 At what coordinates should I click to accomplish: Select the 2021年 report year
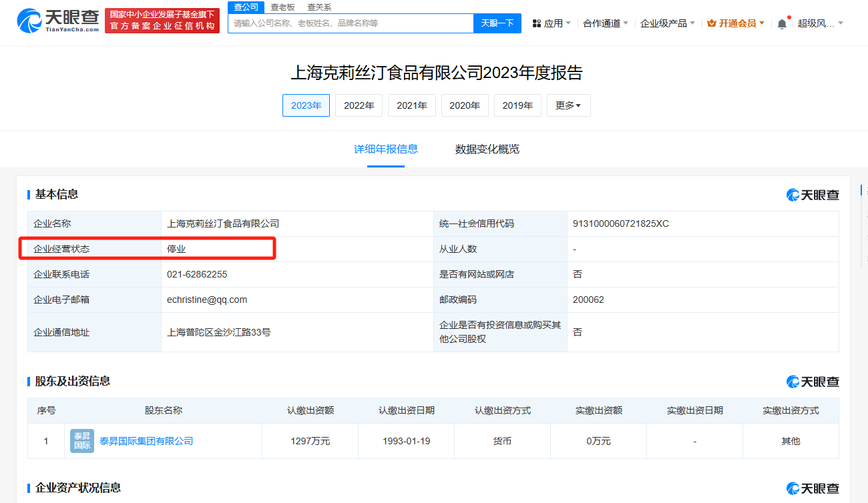click(x=412, y=105)
